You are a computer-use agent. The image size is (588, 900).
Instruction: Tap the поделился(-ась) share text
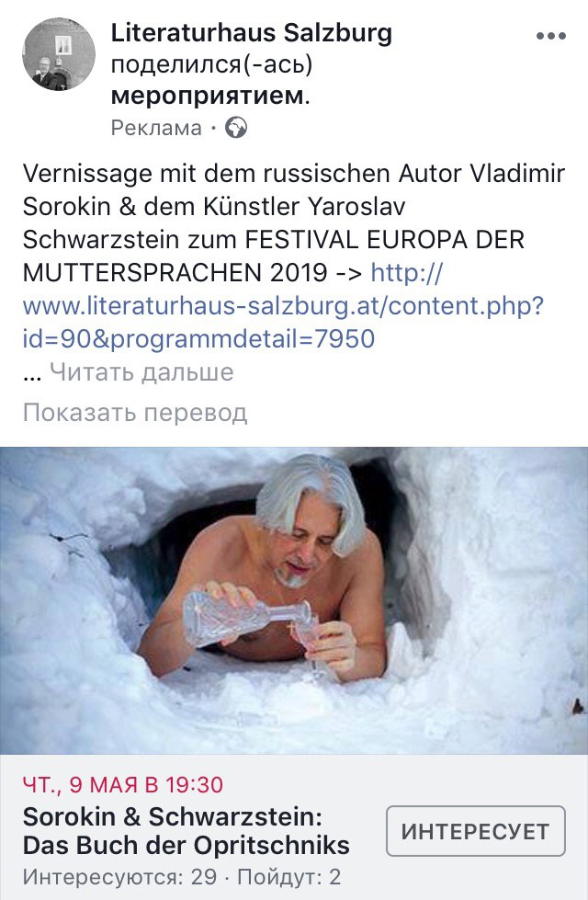click(211, 64)
